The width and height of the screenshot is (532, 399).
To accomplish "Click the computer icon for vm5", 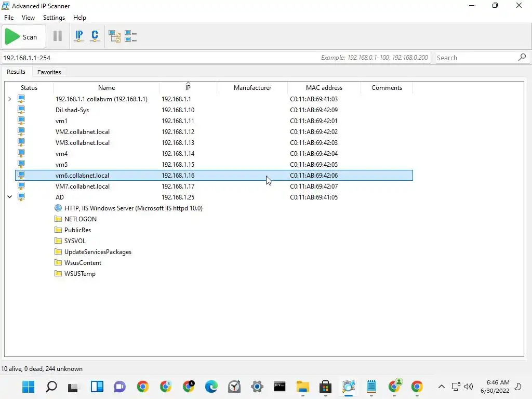I will 21,164.
